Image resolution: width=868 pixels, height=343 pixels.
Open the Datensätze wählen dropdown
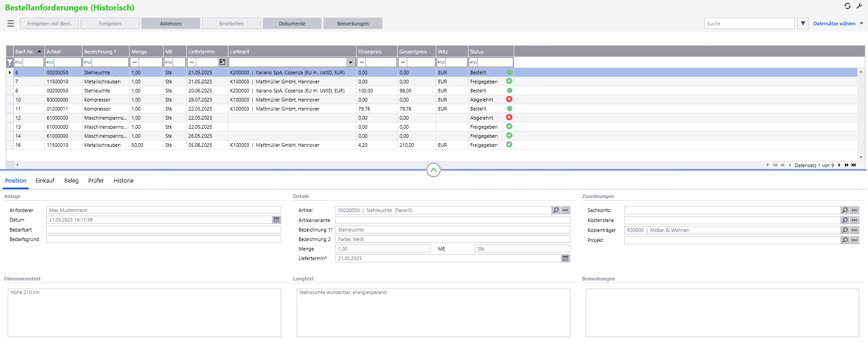[838, 24]
